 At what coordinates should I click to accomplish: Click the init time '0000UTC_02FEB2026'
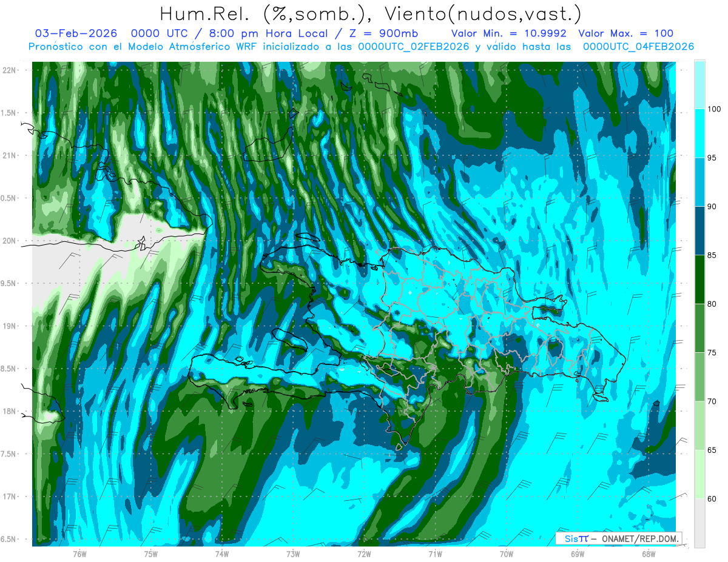(x=413, y=47)
